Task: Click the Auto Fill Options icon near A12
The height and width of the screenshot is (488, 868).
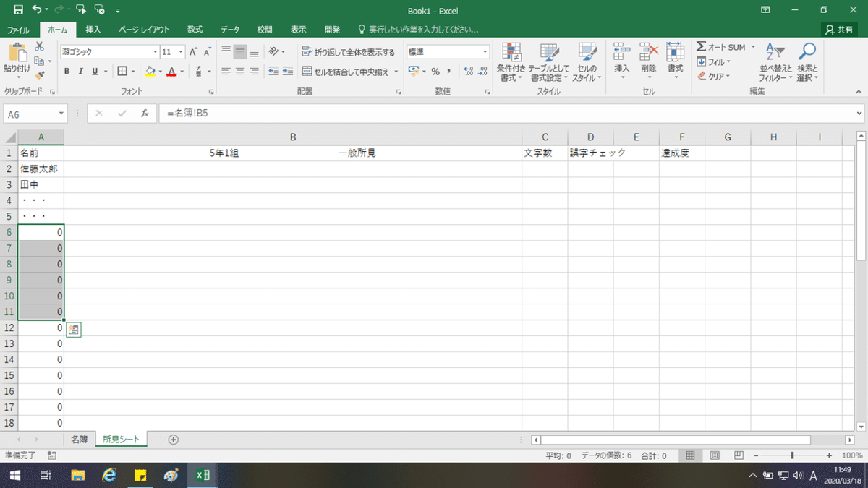Action: [74, 329]
